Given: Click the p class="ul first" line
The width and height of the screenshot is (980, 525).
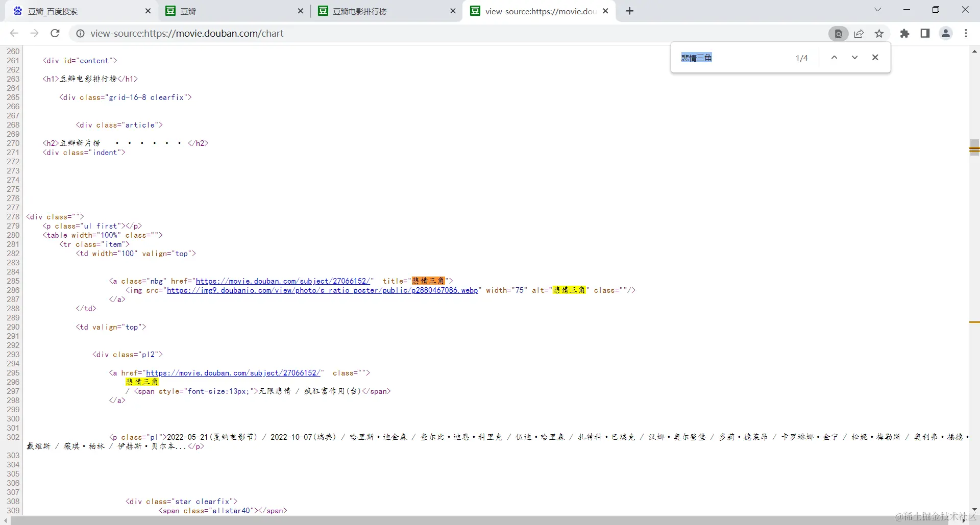Looking at the screenshot, I should [92, 226].
